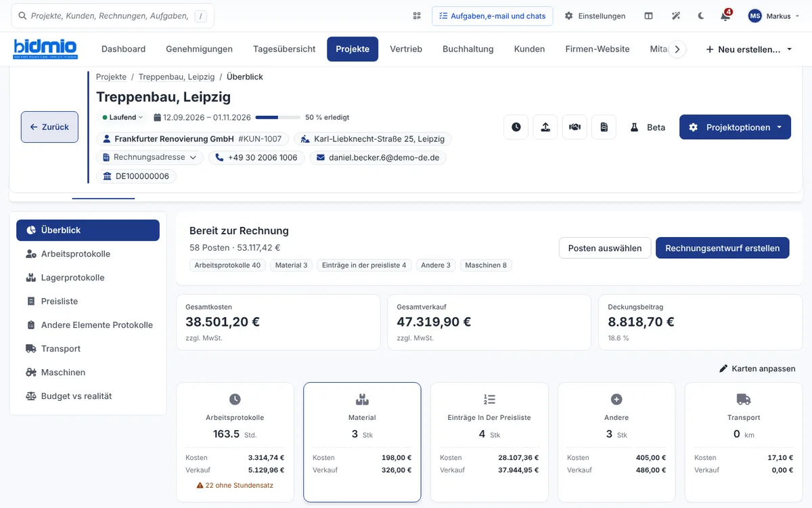Open the Beta flask option

[648, 127]
